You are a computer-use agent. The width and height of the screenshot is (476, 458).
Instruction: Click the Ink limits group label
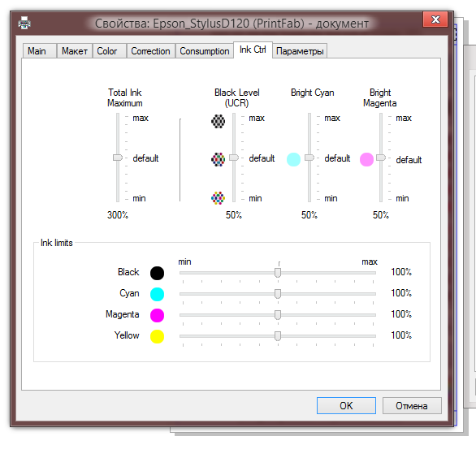[57, 243]
